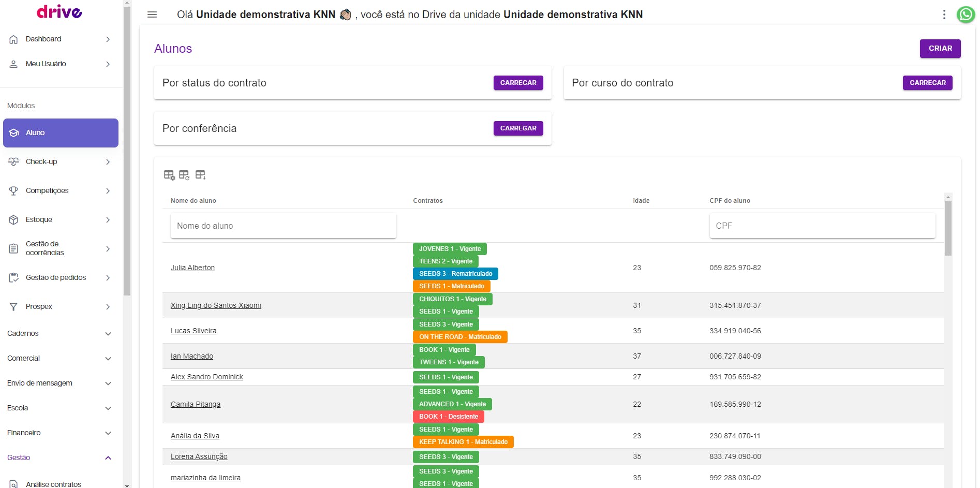The image size is (980, 488).
Task: Expand the Envio de mensagem section
Action: coord(60,383)
